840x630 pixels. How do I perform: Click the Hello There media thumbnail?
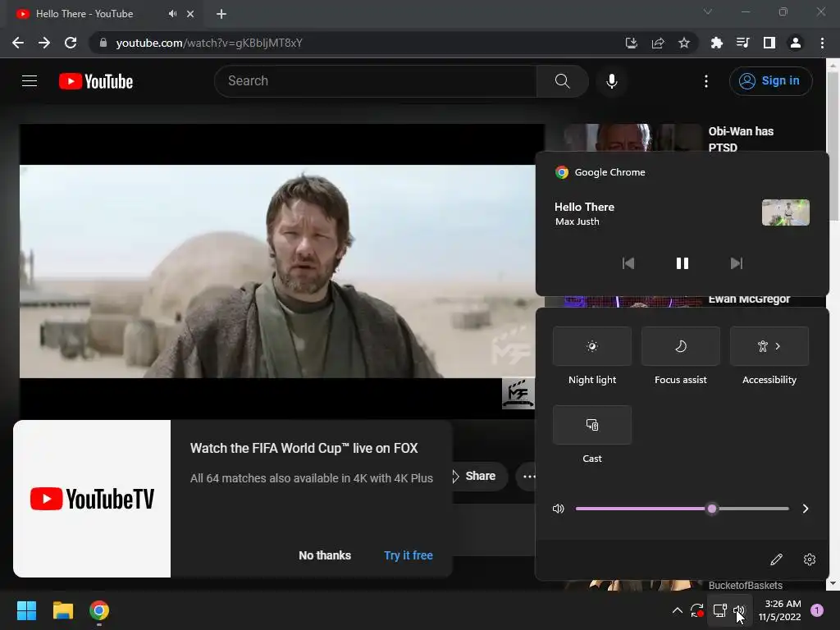785,212
